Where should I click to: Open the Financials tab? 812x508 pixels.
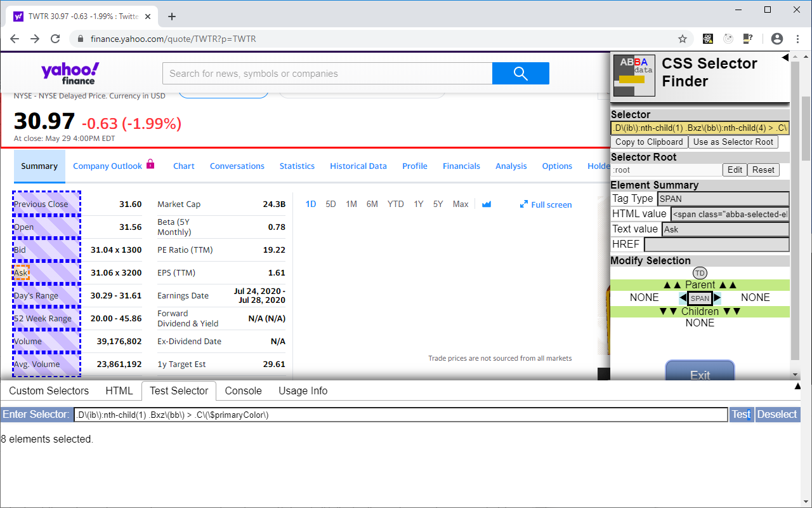coord(461,166)
